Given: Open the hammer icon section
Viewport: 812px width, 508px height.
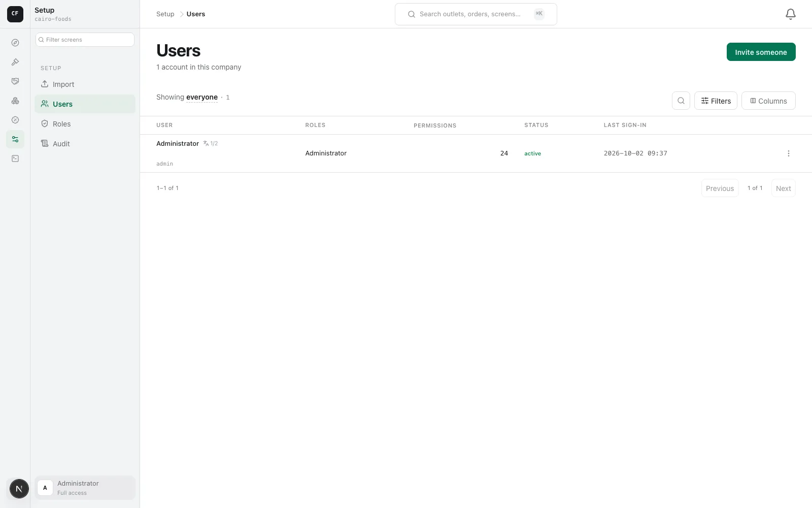Looking at the screenshot, I should click(x=15, y=62).
